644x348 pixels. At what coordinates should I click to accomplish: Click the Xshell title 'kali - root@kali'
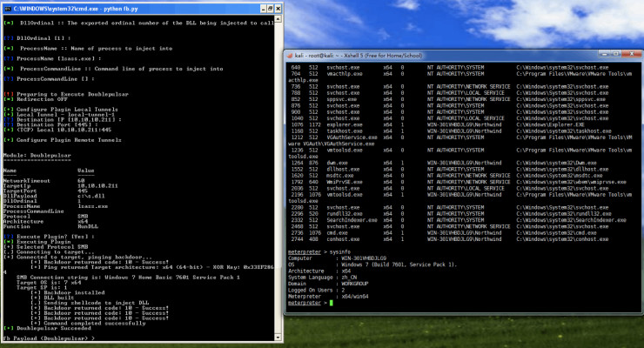click(x=314, y=56)
